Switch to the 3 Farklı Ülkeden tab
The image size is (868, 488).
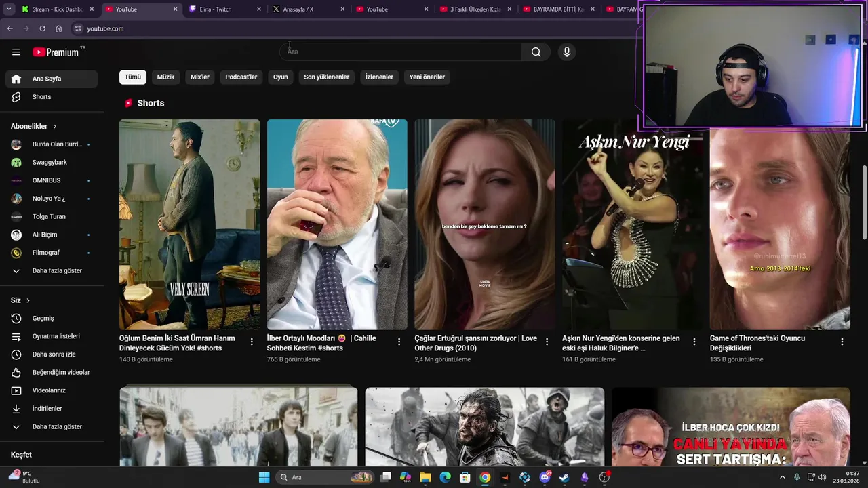[475, 9]
